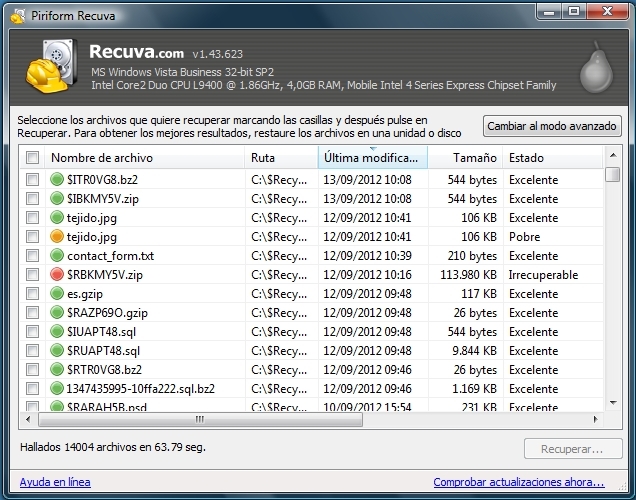Click size cell 117 KB
Screen dimensions: 636x500
[479, 294]
